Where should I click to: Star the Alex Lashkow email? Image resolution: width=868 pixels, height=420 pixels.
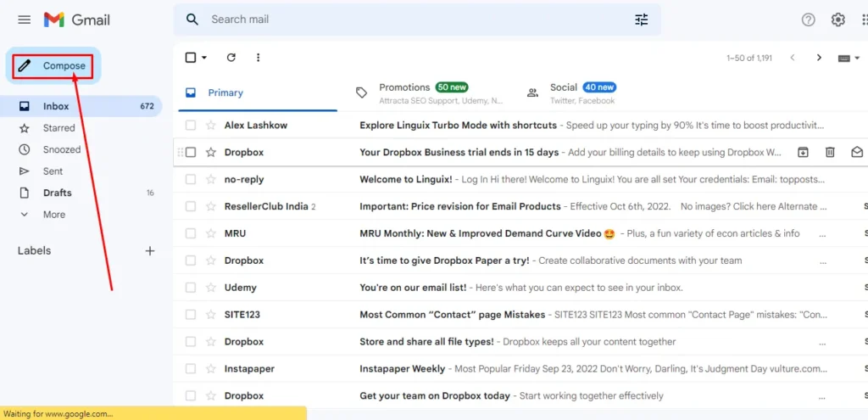tap(210, 126)
